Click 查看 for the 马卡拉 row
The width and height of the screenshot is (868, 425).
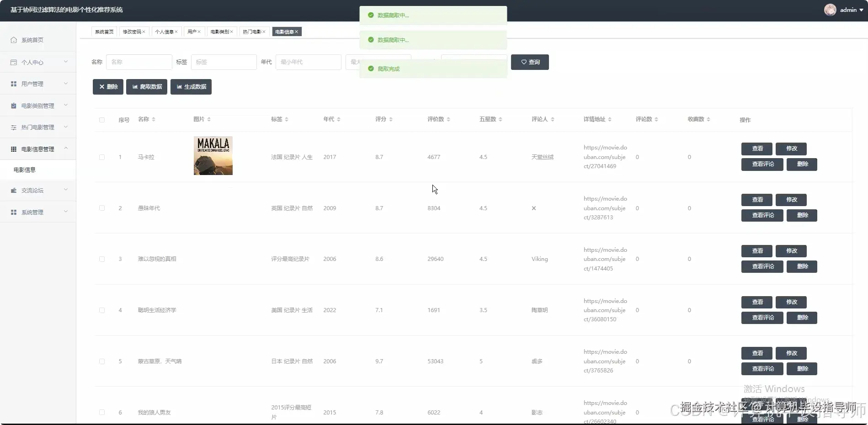[757, 149]
